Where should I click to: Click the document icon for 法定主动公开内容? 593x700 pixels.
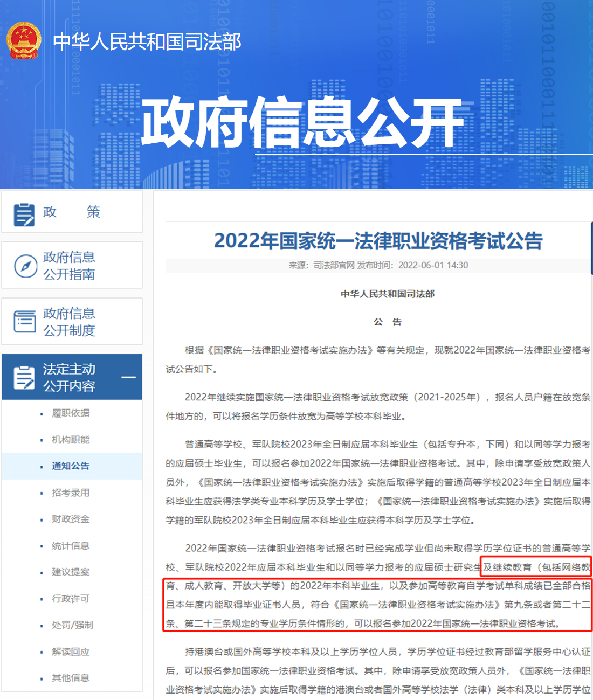(24, 377)
